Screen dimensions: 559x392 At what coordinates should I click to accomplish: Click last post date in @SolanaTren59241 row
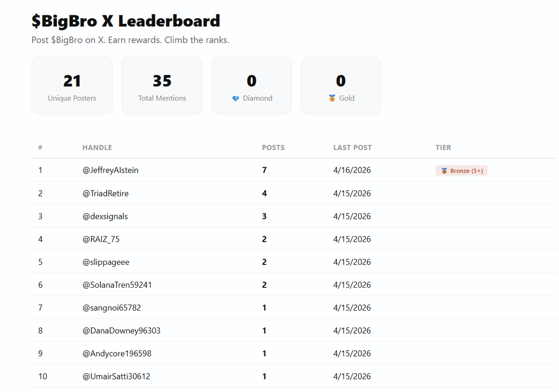tap(352, 284)
